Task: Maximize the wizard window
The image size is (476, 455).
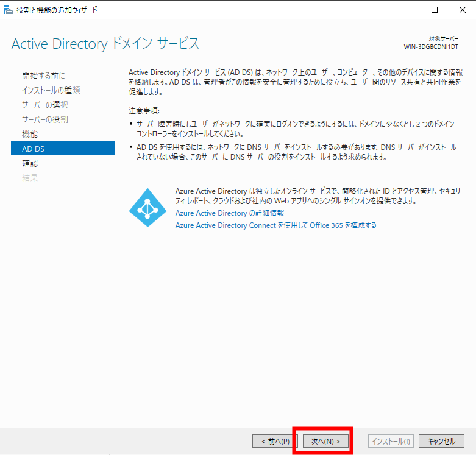Action: pos(435,10)
